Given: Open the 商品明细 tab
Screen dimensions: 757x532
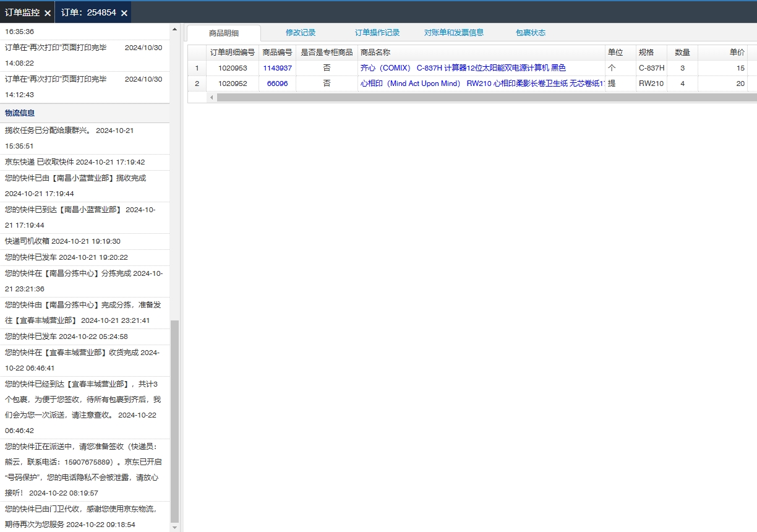Looking at the screenshot, I should point(224,33).
